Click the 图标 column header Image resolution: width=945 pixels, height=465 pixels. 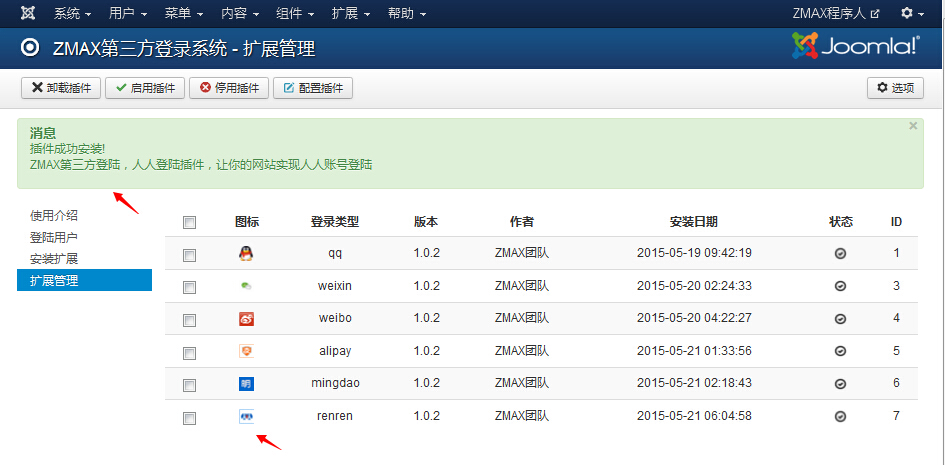(x=246, y=222)
